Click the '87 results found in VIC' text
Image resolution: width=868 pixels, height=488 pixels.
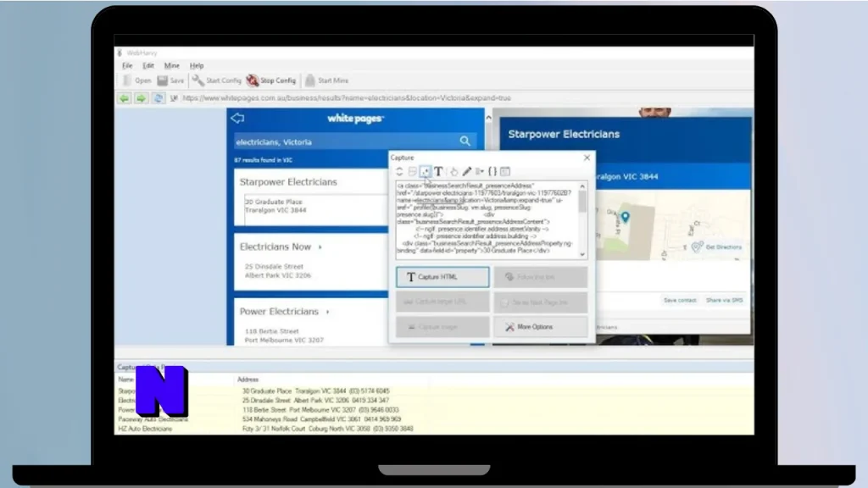(263, 160)
